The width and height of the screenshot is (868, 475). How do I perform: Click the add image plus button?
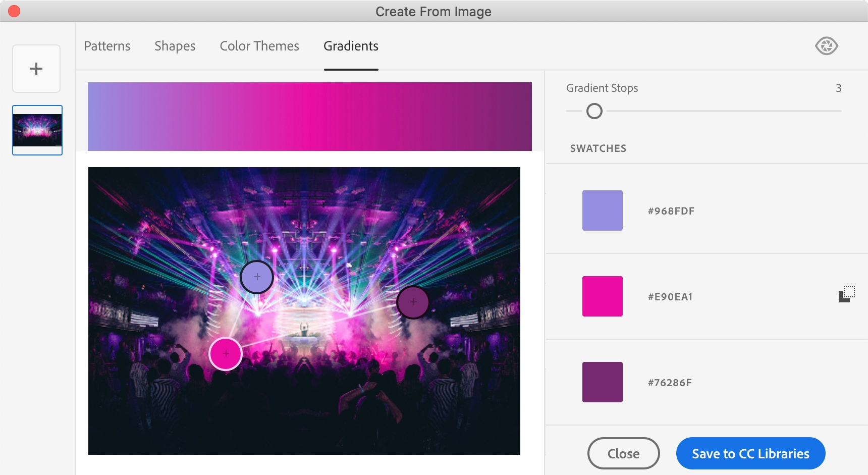(x=36, y=69)
